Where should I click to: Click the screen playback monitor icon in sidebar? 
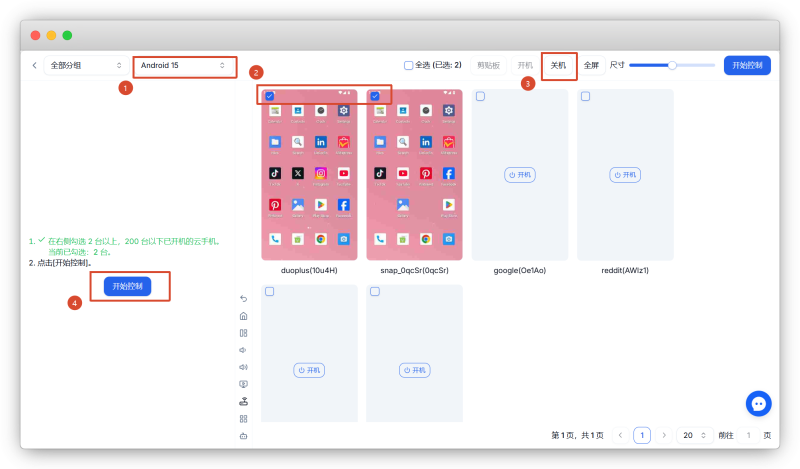[x=243, y=384]
